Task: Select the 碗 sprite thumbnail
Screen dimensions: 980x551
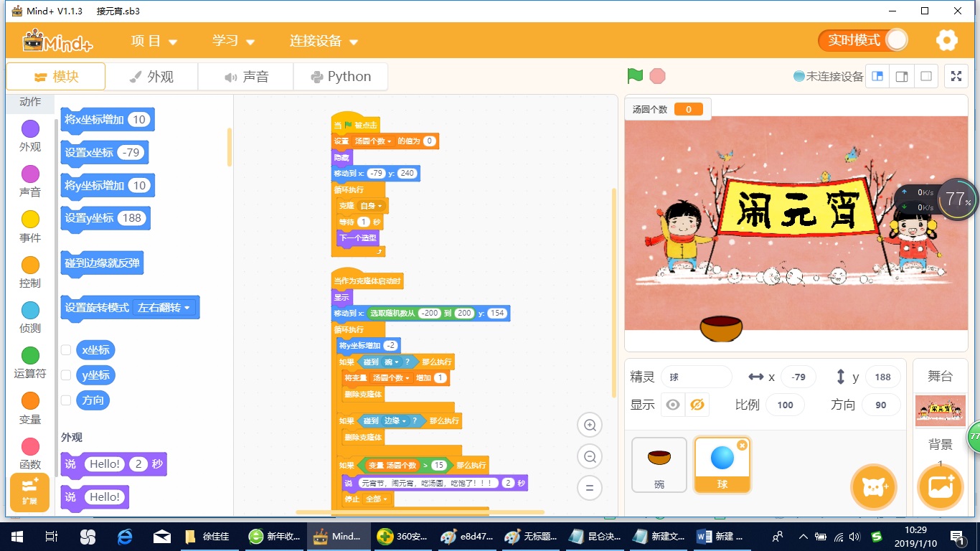Action: tap(659, 465)
